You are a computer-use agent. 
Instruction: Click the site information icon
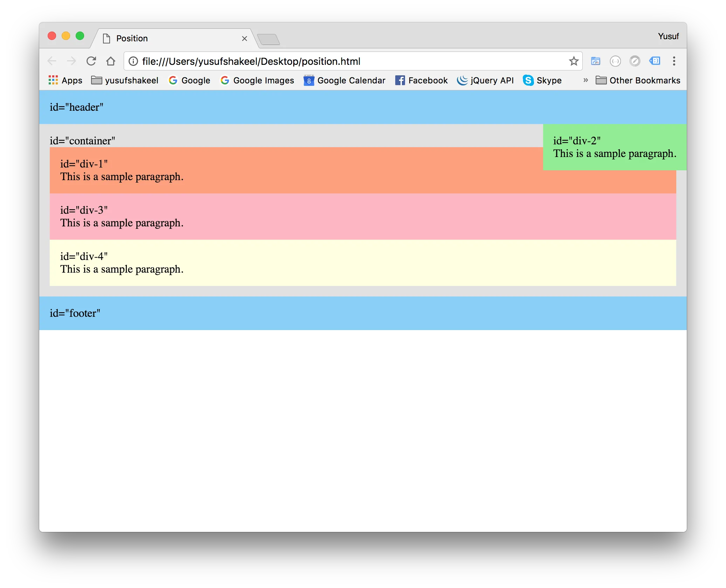coord(133,61)
